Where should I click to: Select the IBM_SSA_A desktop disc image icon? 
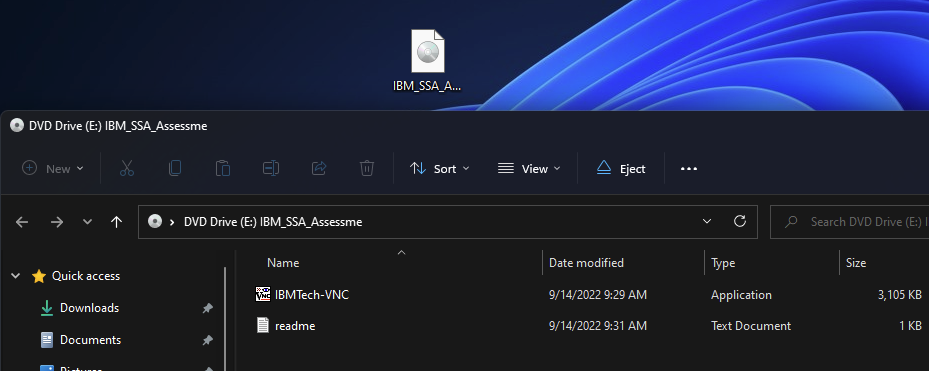[427, 60]
